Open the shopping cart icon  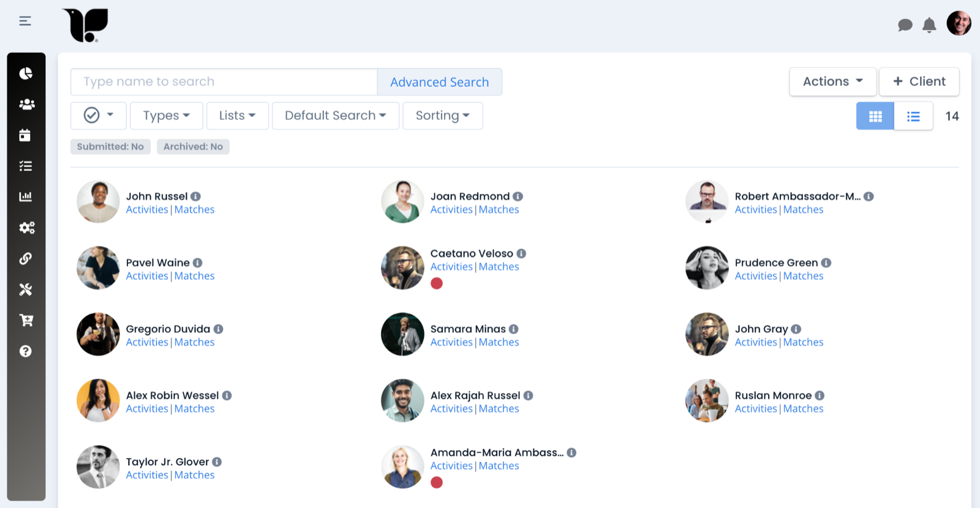[x=25, y=320]
